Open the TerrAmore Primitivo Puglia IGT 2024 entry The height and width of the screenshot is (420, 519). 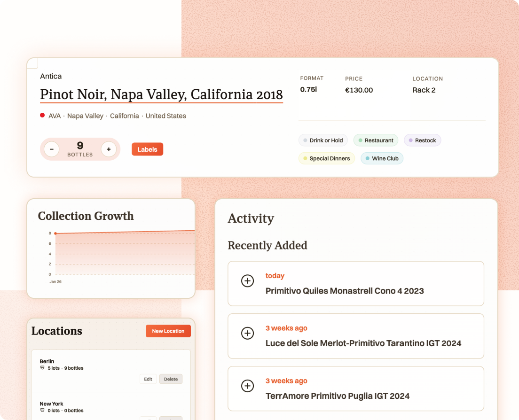337,396
